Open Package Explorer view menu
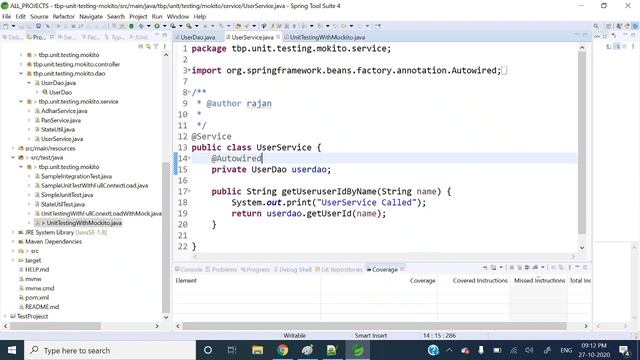Viewport: 640px width, 360px height. (x=164, y=47)
